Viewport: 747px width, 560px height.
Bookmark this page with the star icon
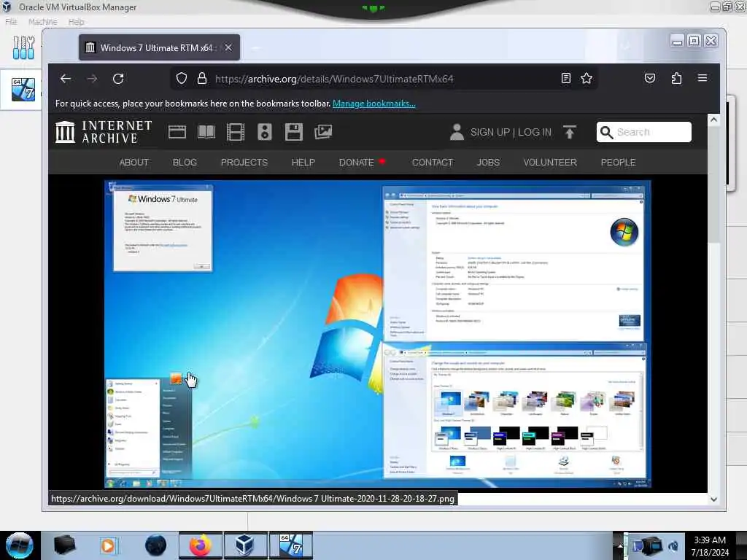point(587,78)
